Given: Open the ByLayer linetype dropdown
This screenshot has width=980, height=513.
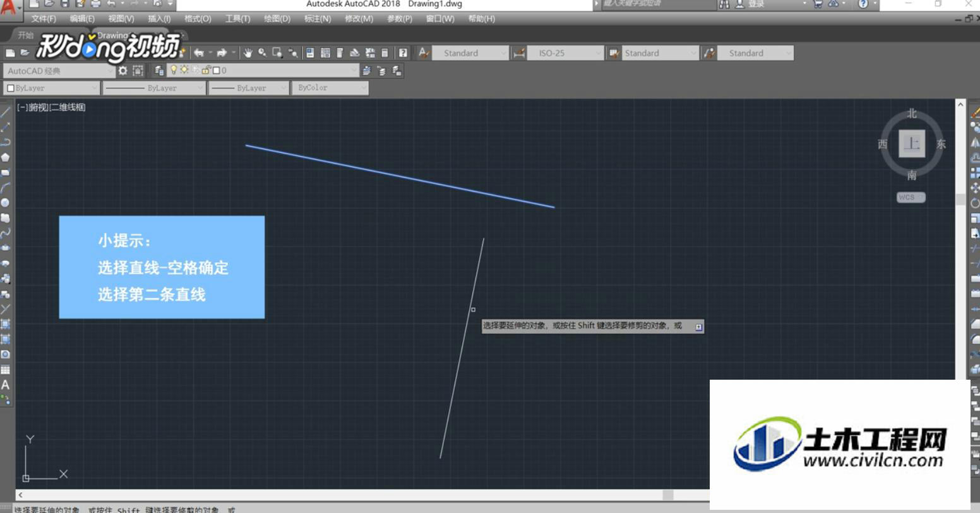Looking at the screenshot, I should pos(154,88).
